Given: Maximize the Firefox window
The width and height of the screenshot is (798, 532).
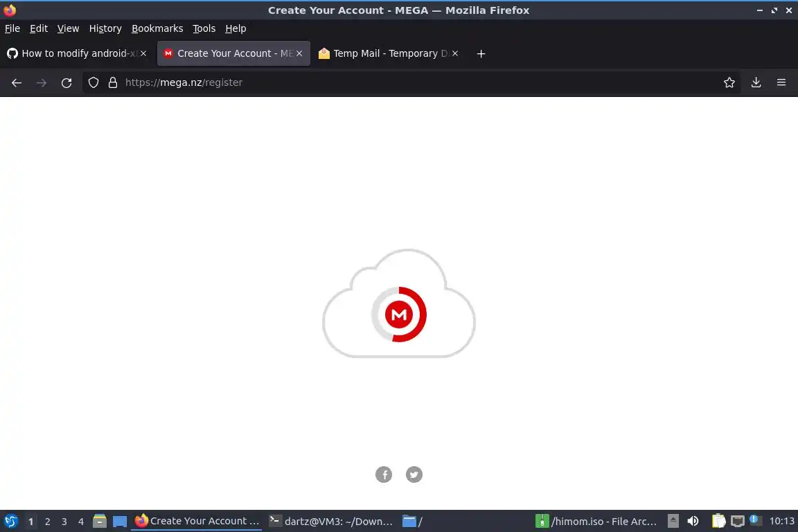Looking at the screenshot, I should [x=774, y=10].
